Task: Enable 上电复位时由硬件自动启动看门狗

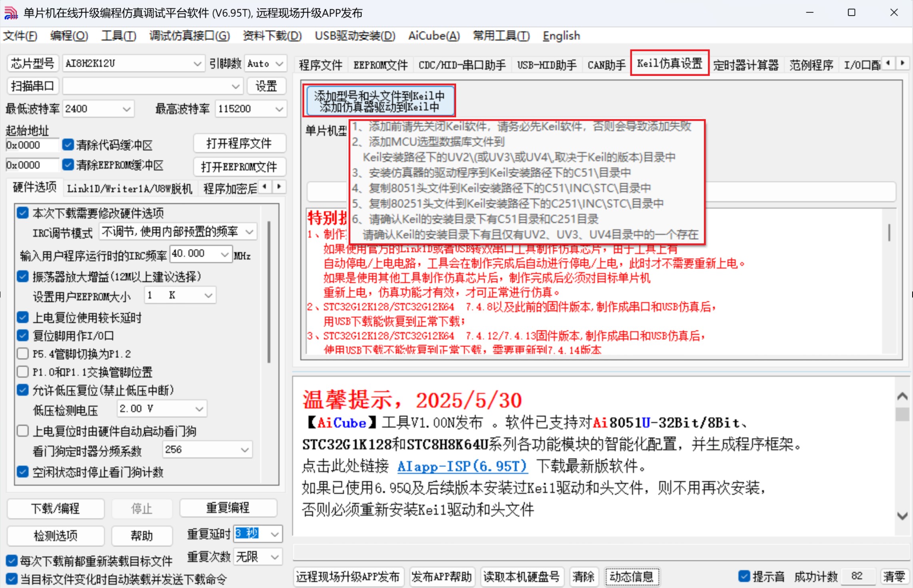Action: [x=23, y=431]
